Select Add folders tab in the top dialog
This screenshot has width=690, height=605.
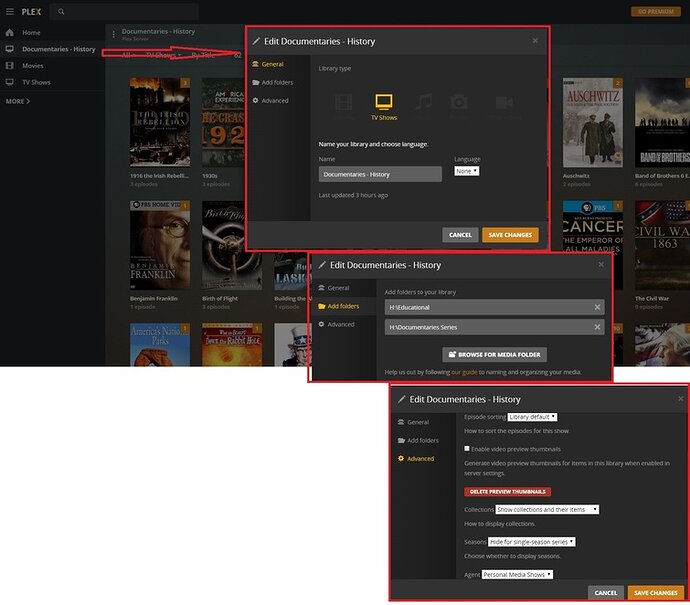273,82
